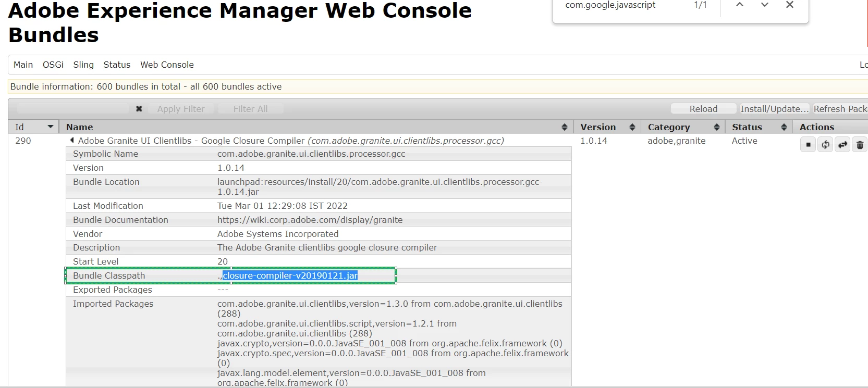
Task: Open the Google Closure Compiler bundle link
Action: tap(291, 141)
